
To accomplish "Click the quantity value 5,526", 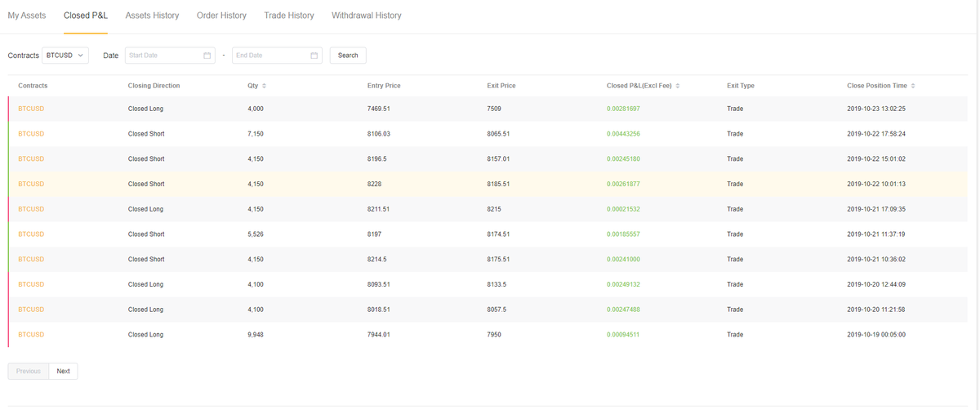I will click(256, 234).
